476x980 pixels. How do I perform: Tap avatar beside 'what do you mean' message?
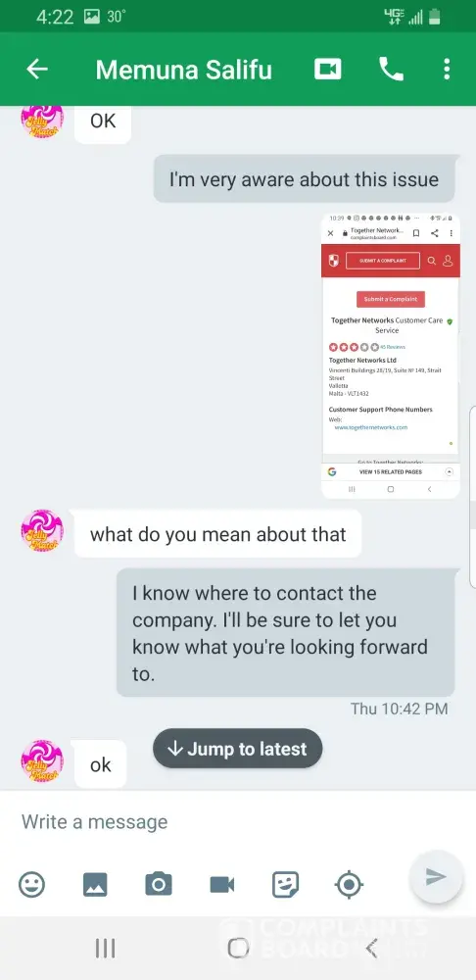42,530
